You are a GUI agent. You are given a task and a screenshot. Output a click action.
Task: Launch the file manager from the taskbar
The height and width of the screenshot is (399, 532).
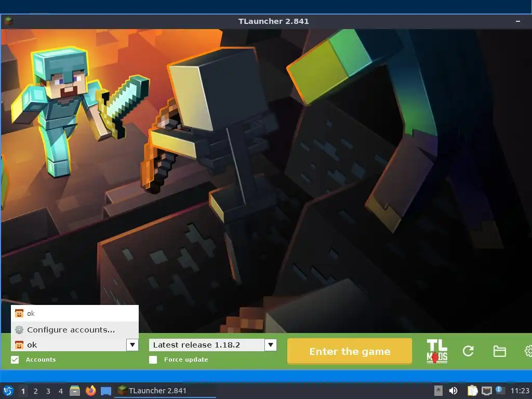click(75, 391)
